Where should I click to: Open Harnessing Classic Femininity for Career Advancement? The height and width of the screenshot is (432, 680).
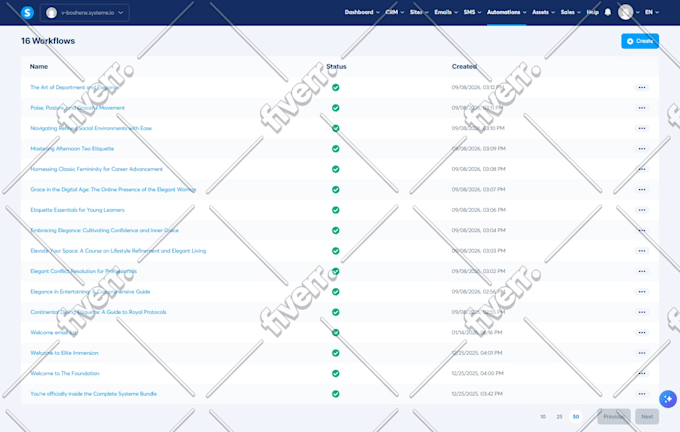96,169
